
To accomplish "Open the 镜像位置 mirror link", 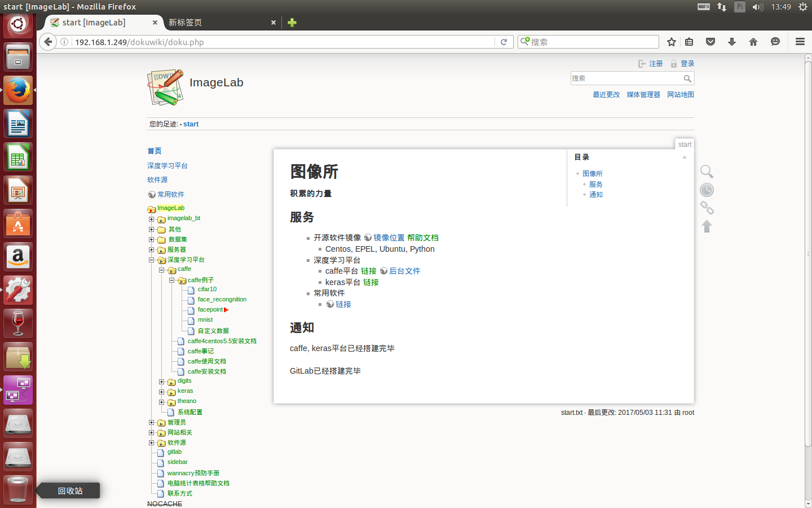I will (x=389, y=238).
